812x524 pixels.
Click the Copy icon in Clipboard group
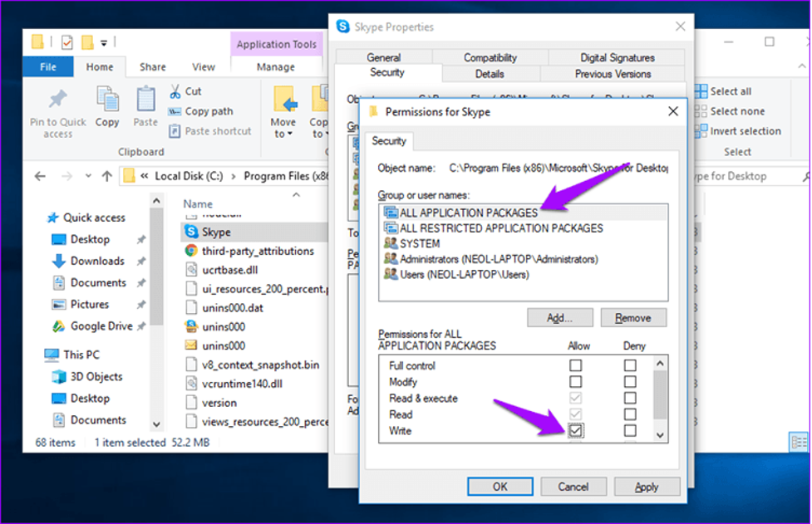pos(107,99)
